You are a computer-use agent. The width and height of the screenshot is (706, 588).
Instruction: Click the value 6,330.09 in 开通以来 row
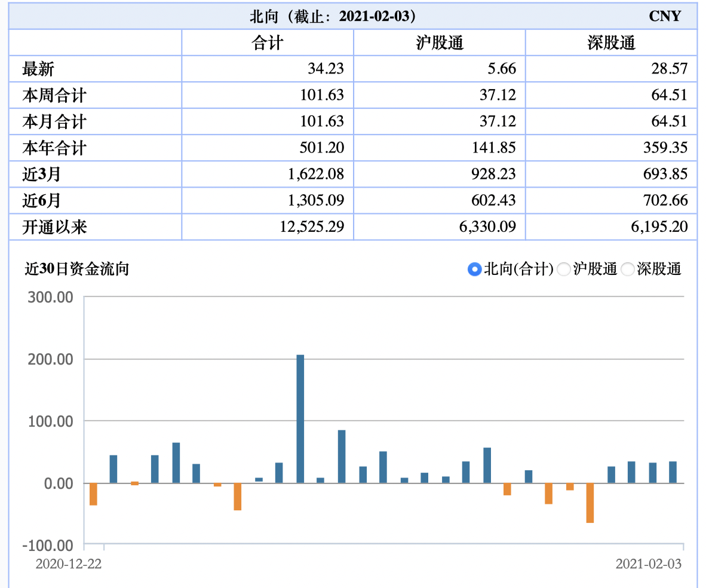coord(487,226)
